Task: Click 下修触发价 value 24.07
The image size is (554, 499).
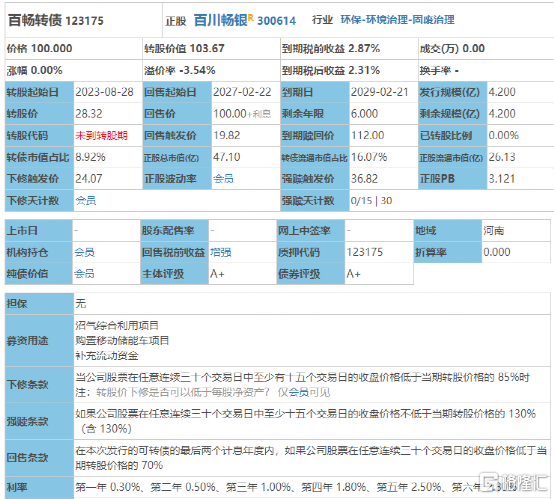Action: click(x=89, y=179)
